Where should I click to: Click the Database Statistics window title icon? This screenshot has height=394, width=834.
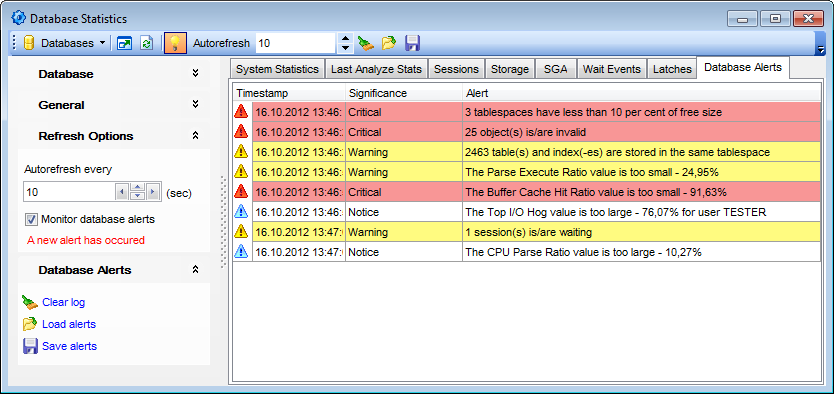tap(19, 19)
